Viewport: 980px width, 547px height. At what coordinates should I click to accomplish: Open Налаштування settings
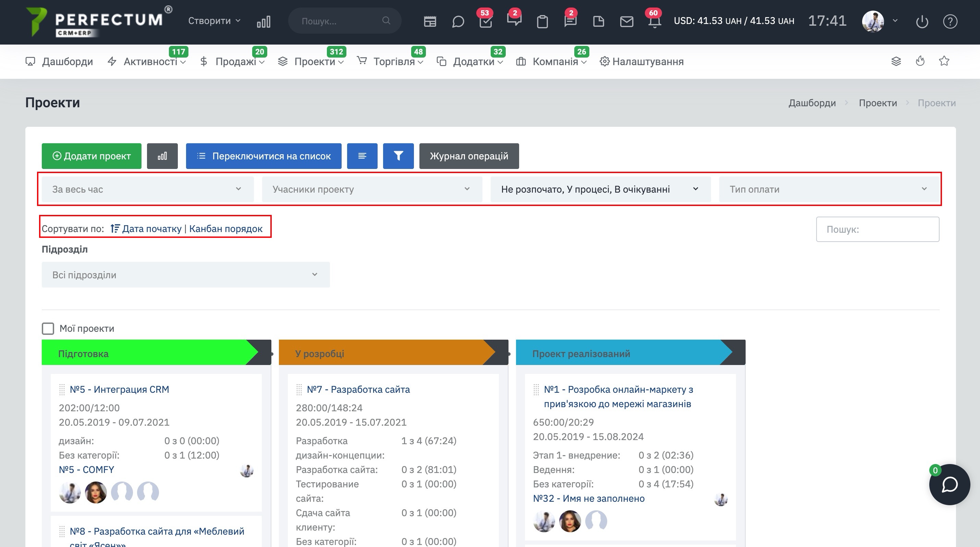(x=642, y=61)
